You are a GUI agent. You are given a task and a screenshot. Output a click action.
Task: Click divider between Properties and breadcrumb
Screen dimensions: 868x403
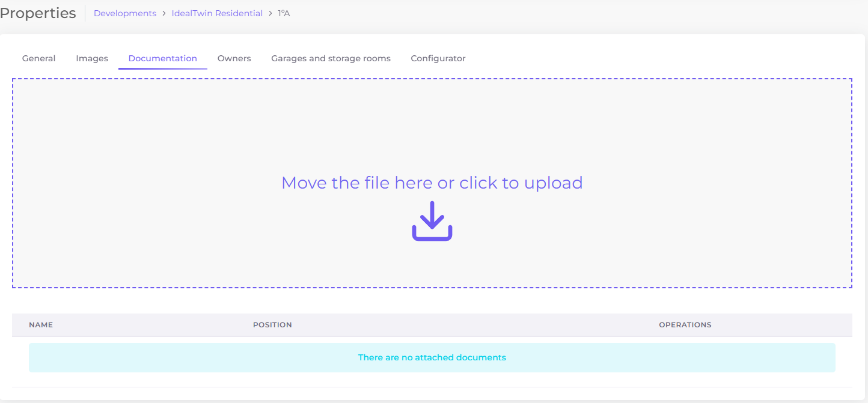pyautogui.click(x=85, y=13)
